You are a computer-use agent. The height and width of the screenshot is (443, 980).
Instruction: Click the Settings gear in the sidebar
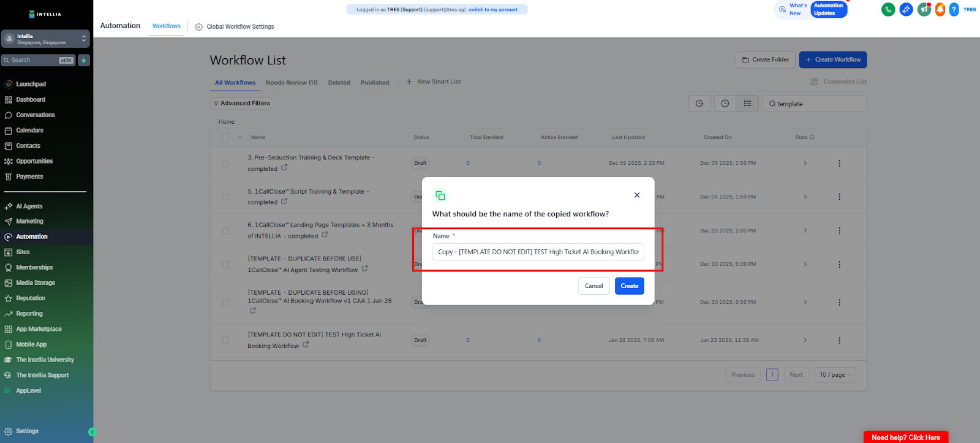(9, 431)
